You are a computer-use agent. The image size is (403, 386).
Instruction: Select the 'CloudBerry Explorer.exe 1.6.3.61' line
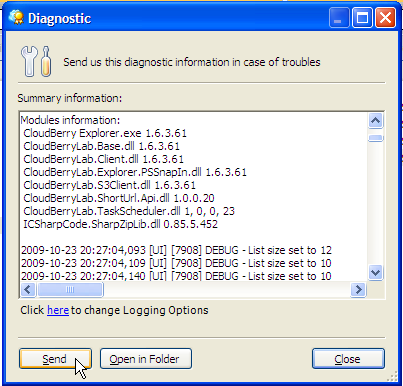[x=105, y=133]
